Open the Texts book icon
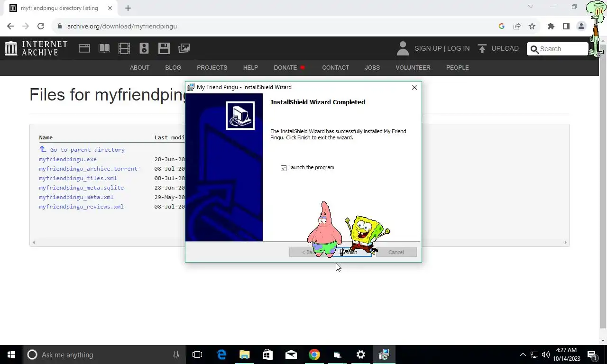The height and width of the screenshot is (364, 607). (104, 48)
